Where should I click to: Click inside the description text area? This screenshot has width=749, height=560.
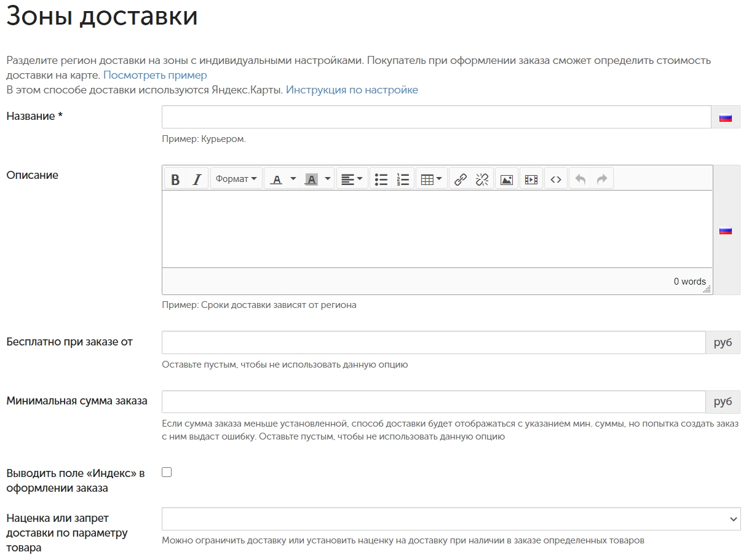(437, 229)
